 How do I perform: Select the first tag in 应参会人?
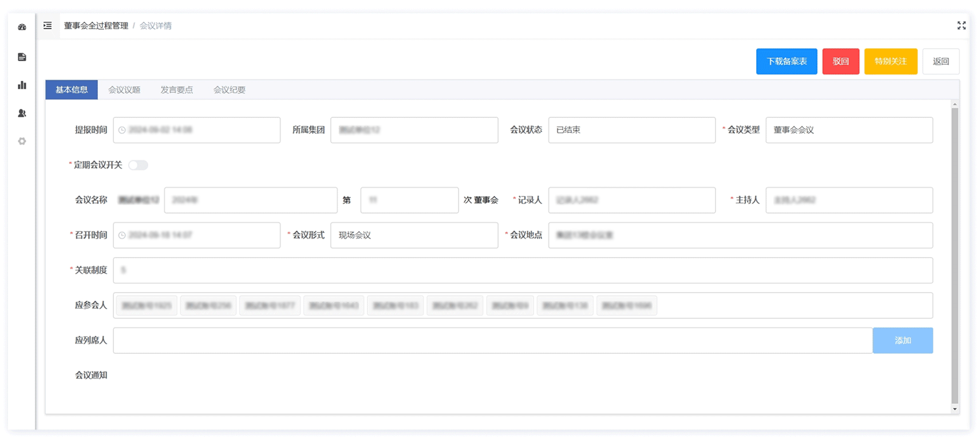tap(147, 306)
